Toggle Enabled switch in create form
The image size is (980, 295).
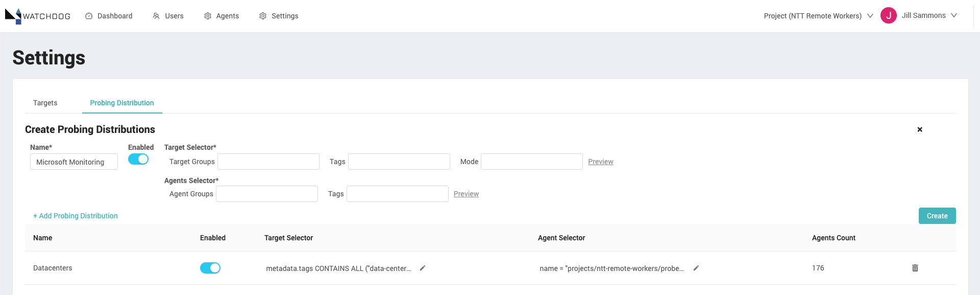point(138,159)
